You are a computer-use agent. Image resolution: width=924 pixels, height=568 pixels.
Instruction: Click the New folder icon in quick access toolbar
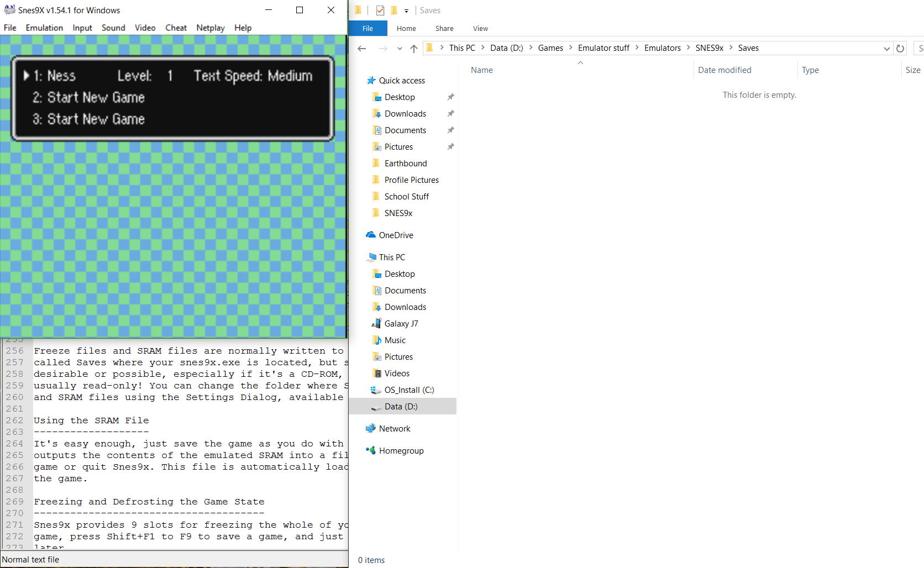[x=394, y=10]
